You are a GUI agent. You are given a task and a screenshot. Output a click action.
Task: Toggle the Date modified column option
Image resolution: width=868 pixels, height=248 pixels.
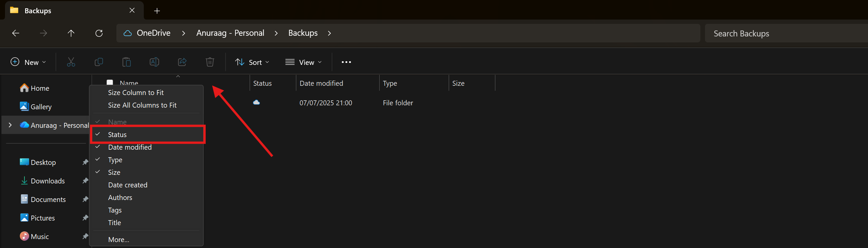coord(147,147)
